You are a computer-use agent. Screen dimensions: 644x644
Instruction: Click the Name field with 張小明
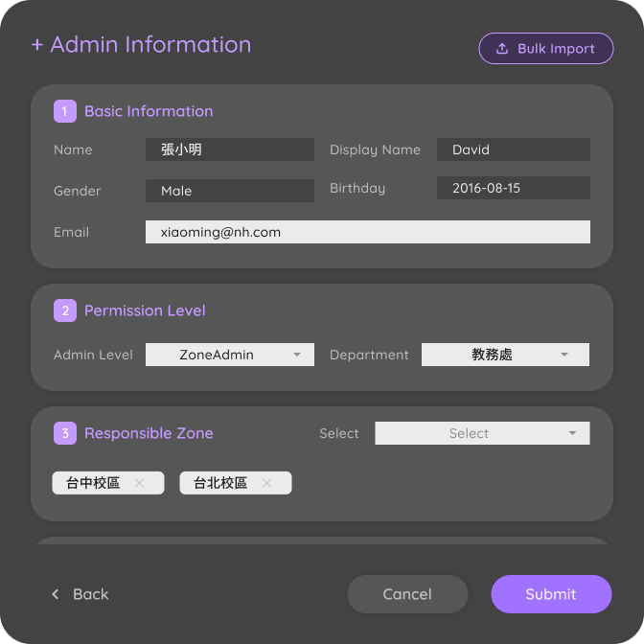click(230, 149)
